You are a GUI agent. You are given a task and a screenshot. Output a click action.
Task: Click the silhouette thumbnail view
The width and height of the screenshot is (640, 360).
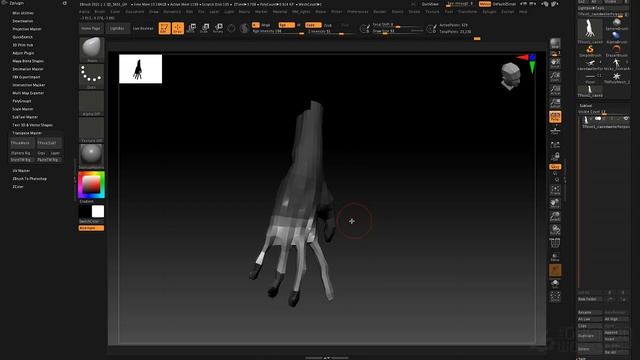(x=140, y=69)
